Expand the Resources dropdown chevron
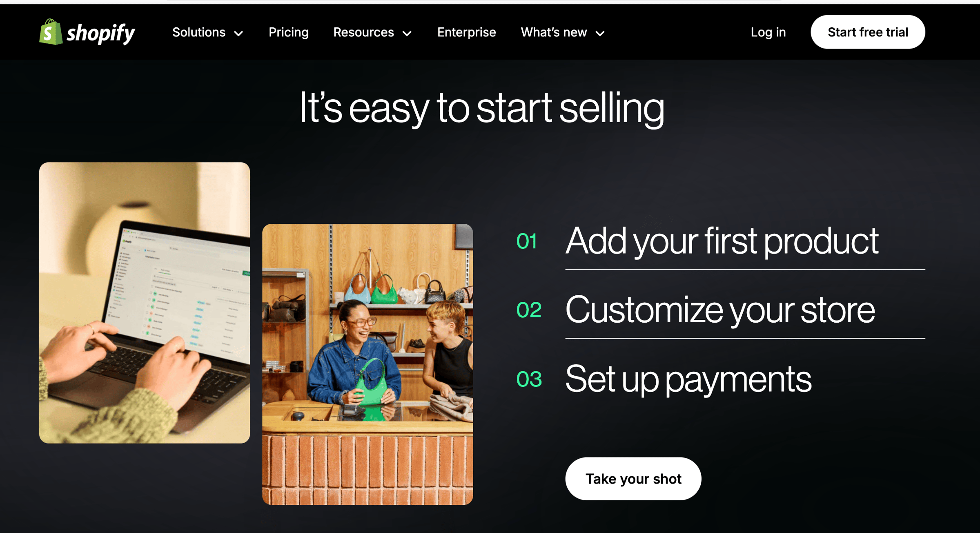The image size is (980, 533). 407,33
